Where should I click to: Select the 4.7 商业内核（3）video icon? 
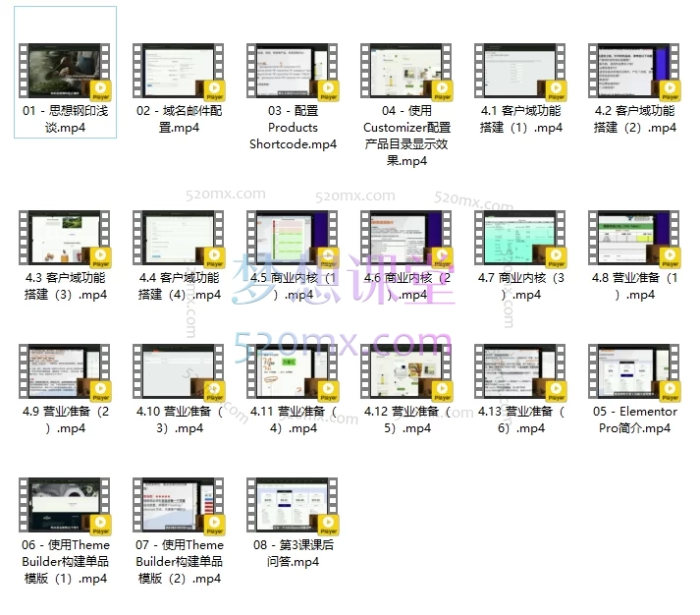pos(520,239)
